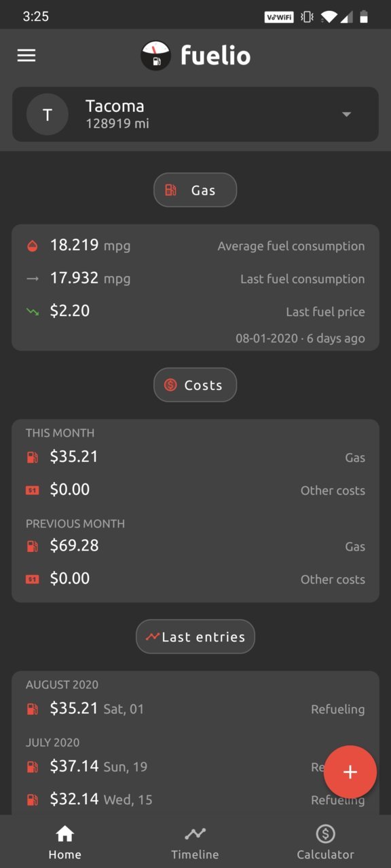
Task: Tap the 17.932 mpg last consumption row
Action: coord(195,279)
